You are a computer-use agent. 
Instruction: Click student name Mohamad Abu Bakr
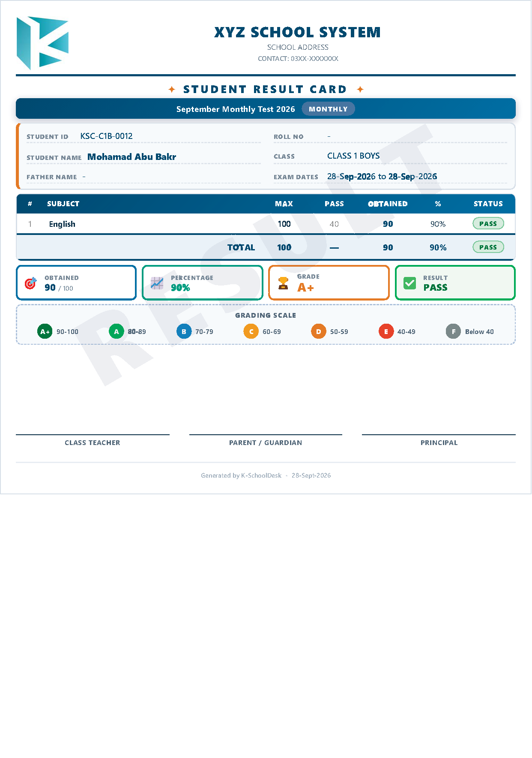[x=132, y=157]
